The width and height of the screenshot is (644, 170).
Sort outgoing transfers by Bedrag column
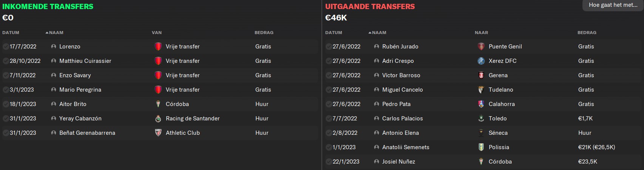pyautogui.click(x=587, y=33)
